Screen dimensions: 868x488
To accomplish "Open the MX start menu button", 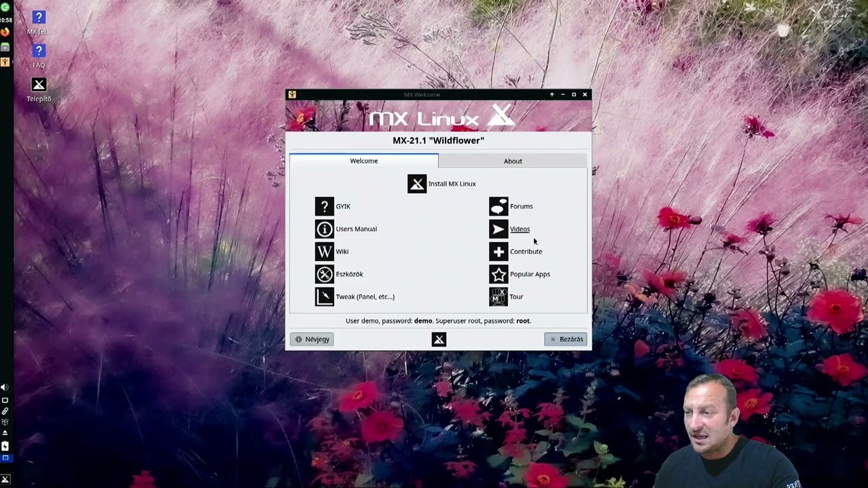I will coord(5,479).
